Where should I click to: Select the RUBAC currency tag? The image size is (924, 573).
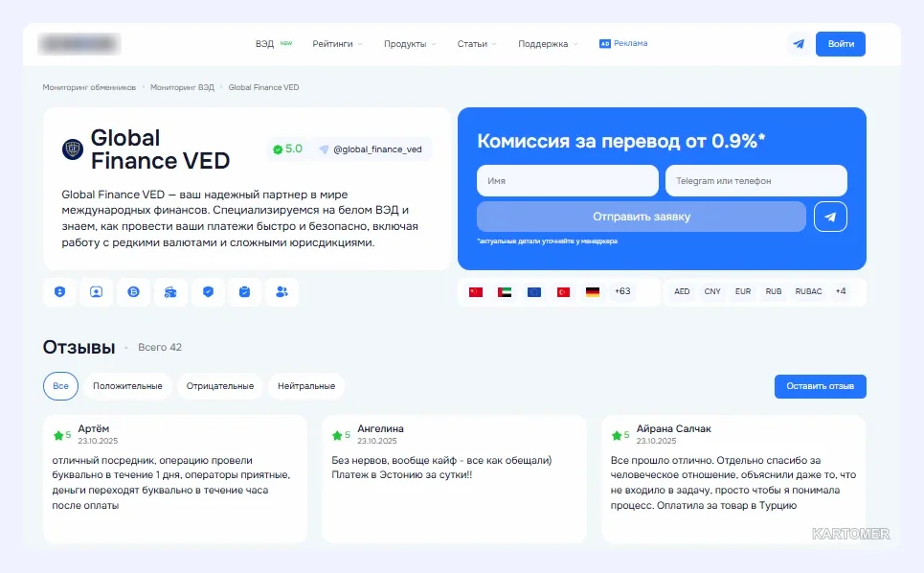[x=808, y=291]
